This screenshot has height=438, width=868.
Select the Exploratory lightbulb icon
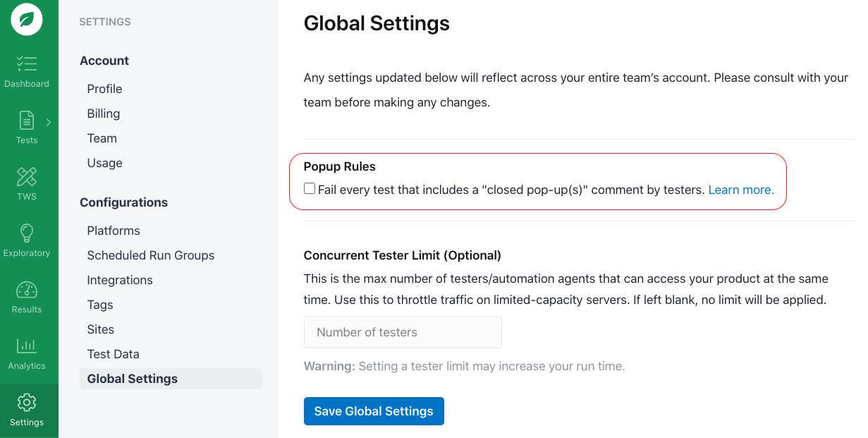click(27, 233)
